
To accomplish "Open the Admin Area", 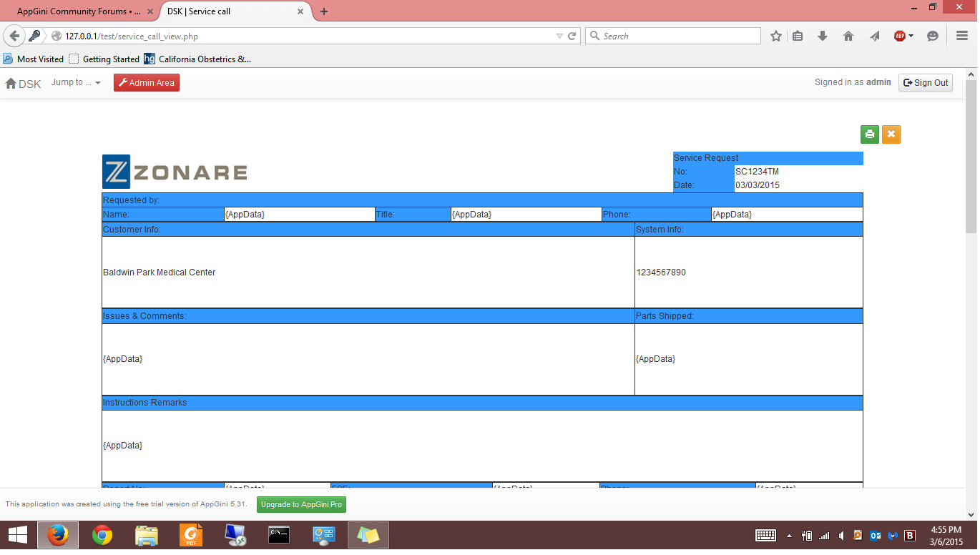I will 147,83.
